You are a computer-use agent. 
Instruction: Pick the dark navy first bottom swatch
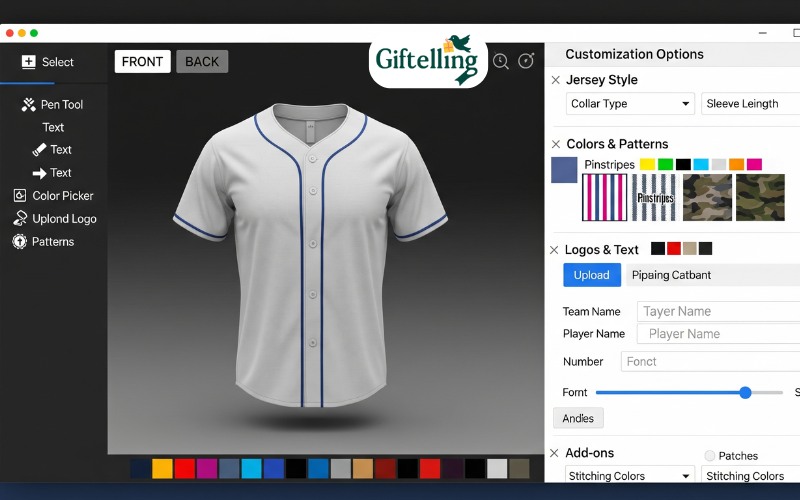[140, 468]
